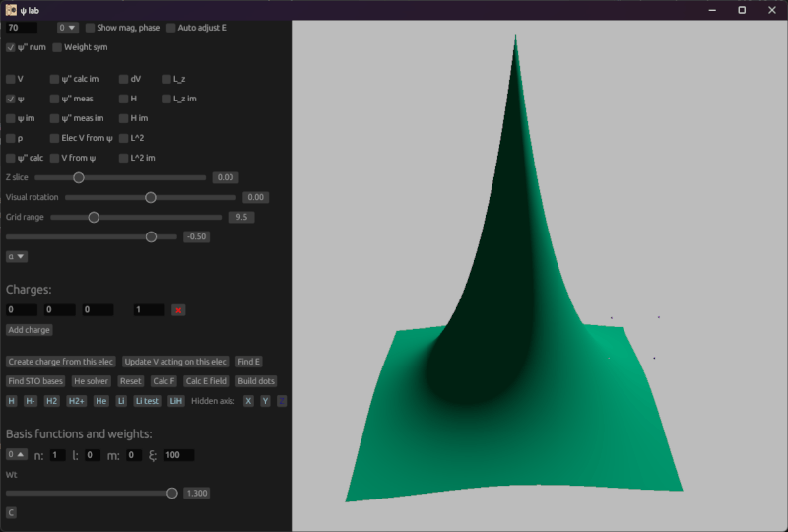Click the Visual rotation slider handle
Image resolution: width=788 pixels, height=532 pixels.
coord(151,198)
